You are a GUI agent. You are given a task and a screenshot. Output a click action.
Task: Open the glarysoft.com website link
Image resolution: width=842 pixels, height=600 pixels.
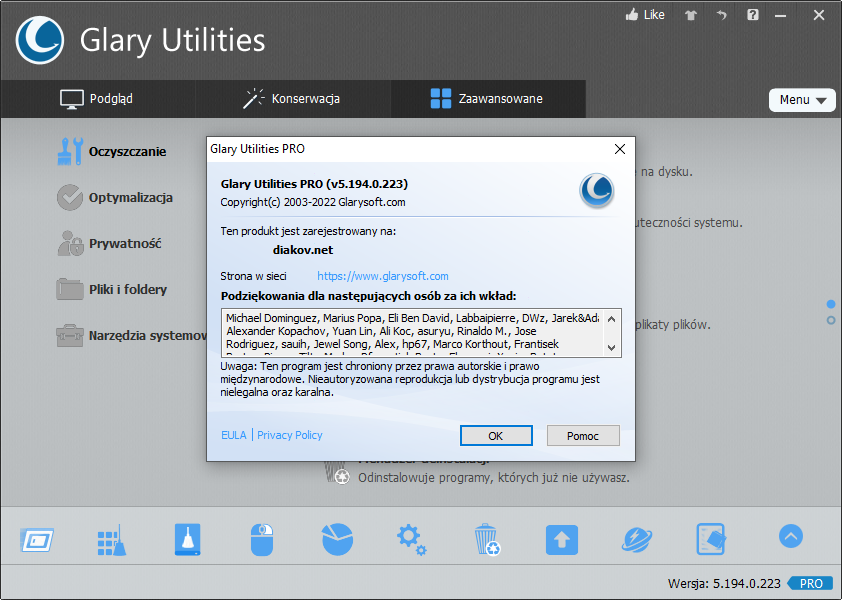[x=383, y=276]
